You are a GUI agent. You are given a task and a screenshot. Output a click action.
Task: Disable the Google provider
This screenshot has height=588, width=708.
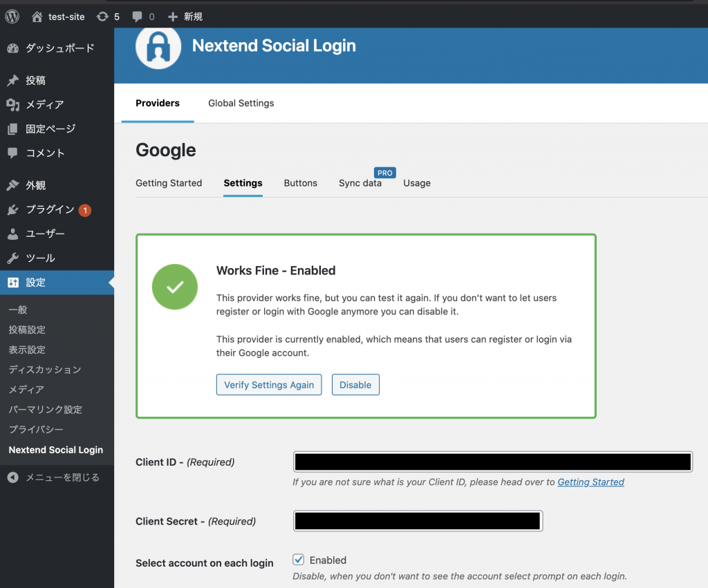[x=355, y=385]
